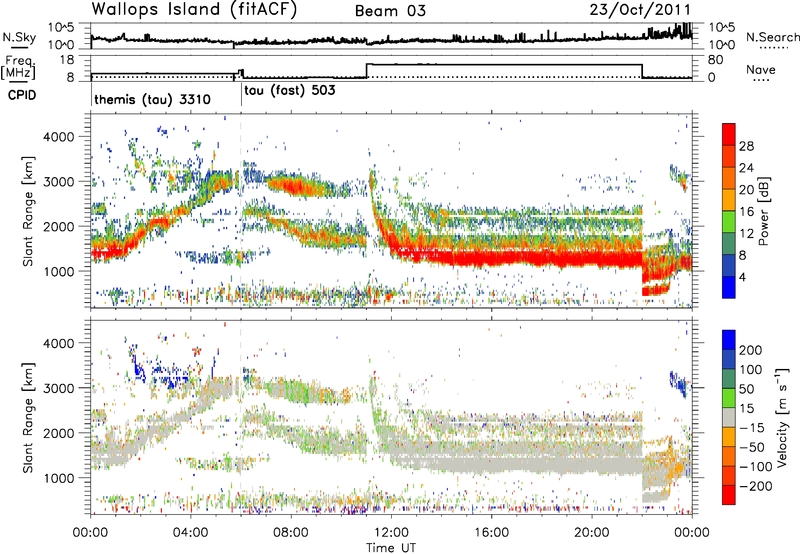The width and height of the screenshot is (800, 554).
Task: Click the 'Nave' legend label
Action: point(761,69)
